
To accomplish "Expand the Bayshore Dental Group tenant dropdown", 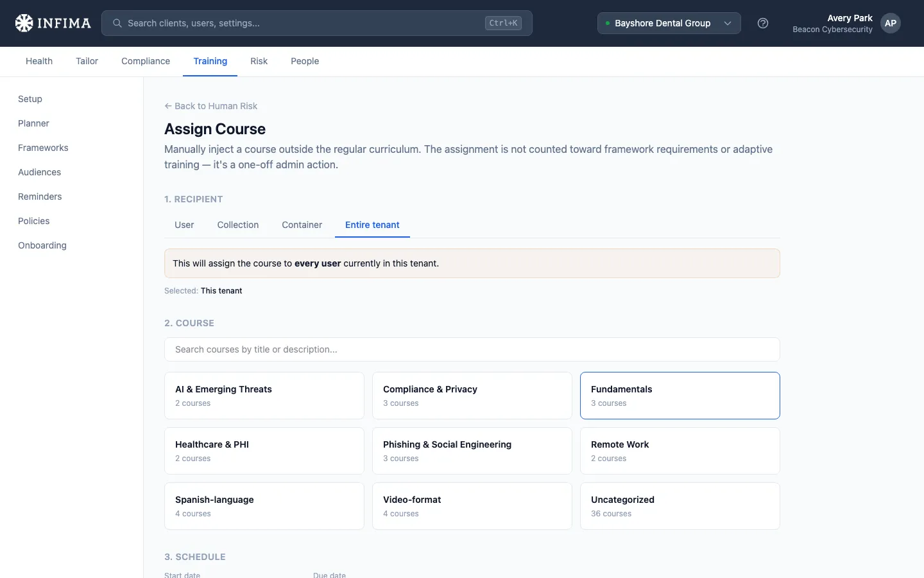I will pyautogui.click(x=669, y=23).
